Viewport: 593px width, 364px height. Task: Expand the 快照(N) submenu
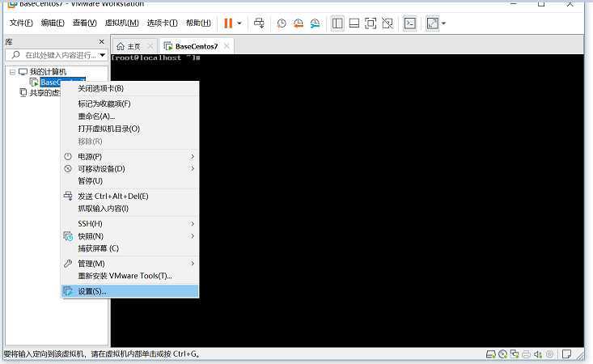point(129,236)
